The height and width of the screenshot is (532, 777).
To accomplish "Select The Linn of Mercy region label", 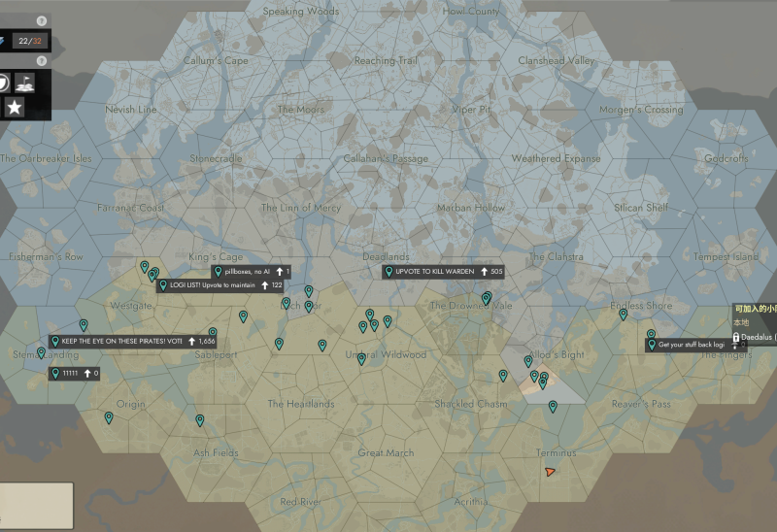I will (301, 208).
